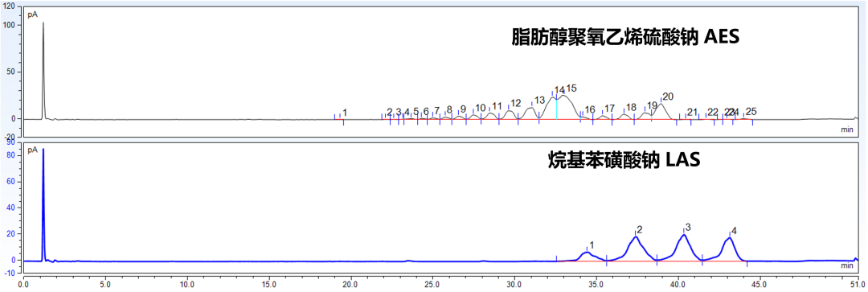Screen dimensions: 868x292
Task: Pick peak label 8 in AES trace
Action: [449, 109]
